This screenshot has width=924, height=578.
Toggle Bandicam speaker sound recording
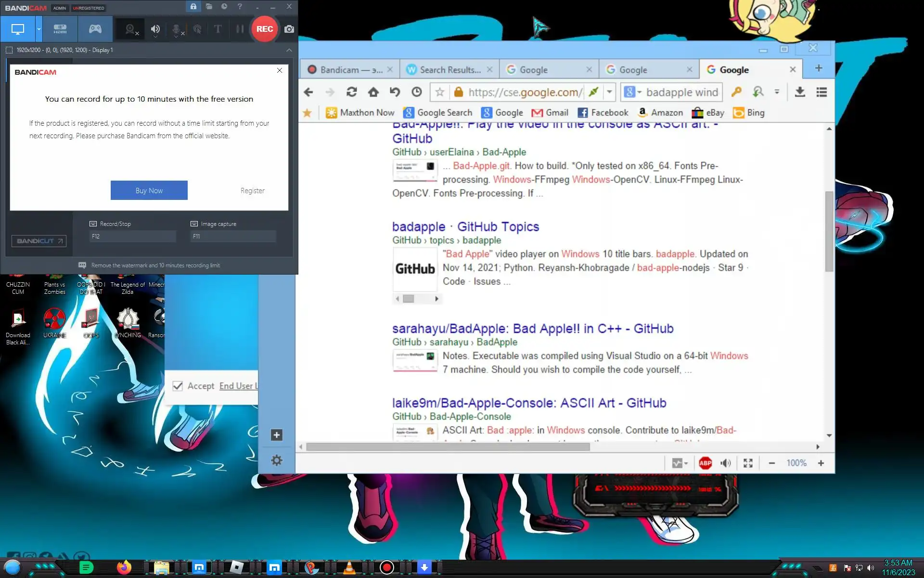[x=155, y=29]
